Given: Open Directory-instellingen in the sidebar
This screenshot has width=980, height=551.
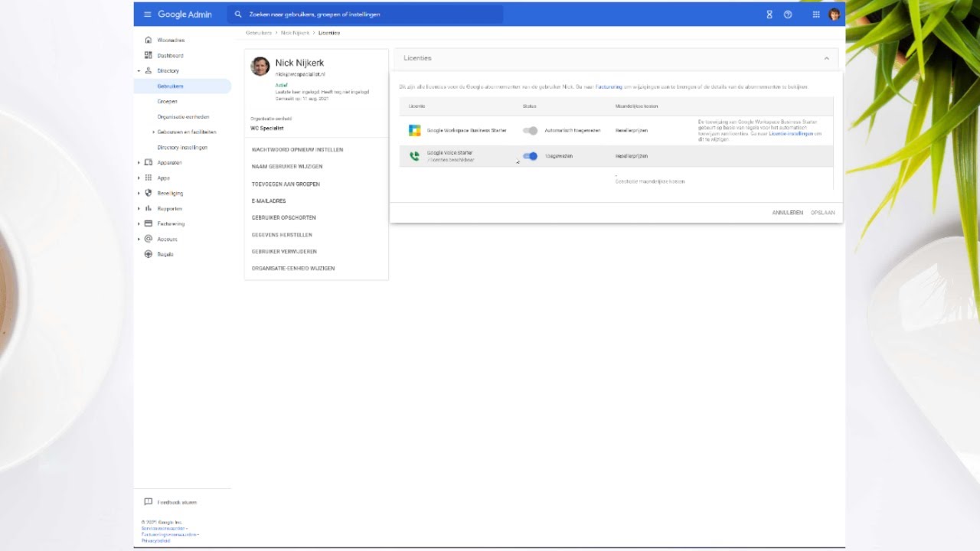Looking at the screenshot, I should 182,147.
